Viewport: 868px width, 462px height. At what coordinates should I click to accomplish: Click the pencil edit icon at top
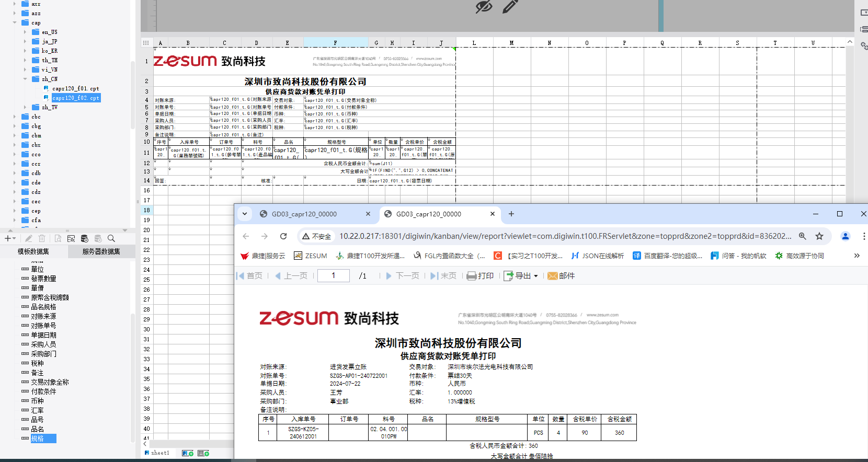[x=510, y=6]
